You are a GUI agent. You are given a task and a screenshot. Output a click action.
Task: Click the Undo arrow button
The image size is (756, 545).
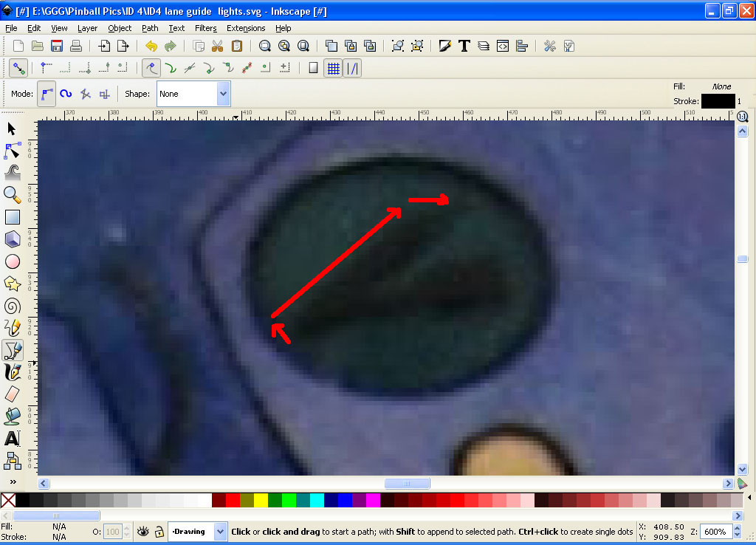click(x=151, y=47)
